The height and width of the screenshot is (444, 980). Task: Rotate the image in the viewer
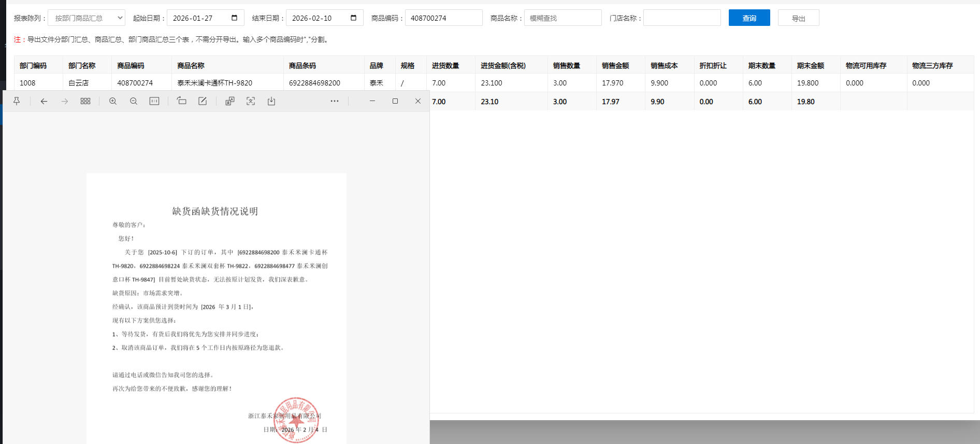pos(182,101)
